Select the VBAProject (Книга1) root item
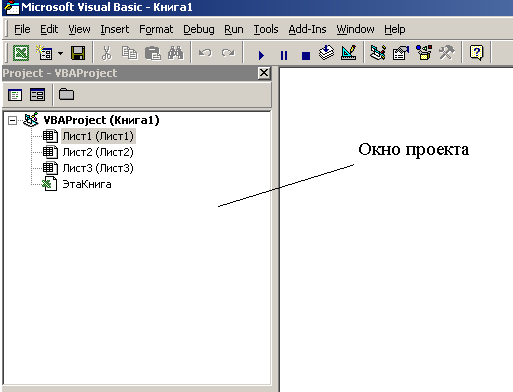This screenshot has width=513, height=392. coord(101,120)
